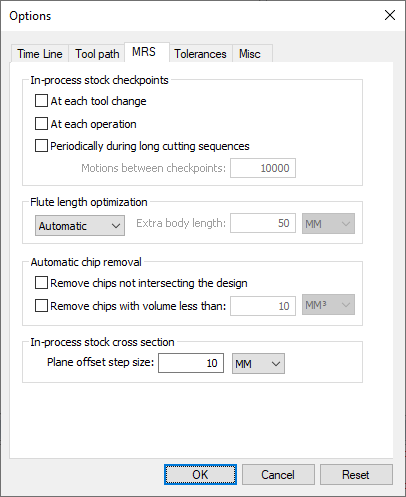Image resolution: width=406 pixels, height=497 pixels.
Task: Close the Options dialog with X
Action: click(x=390, y=15)
